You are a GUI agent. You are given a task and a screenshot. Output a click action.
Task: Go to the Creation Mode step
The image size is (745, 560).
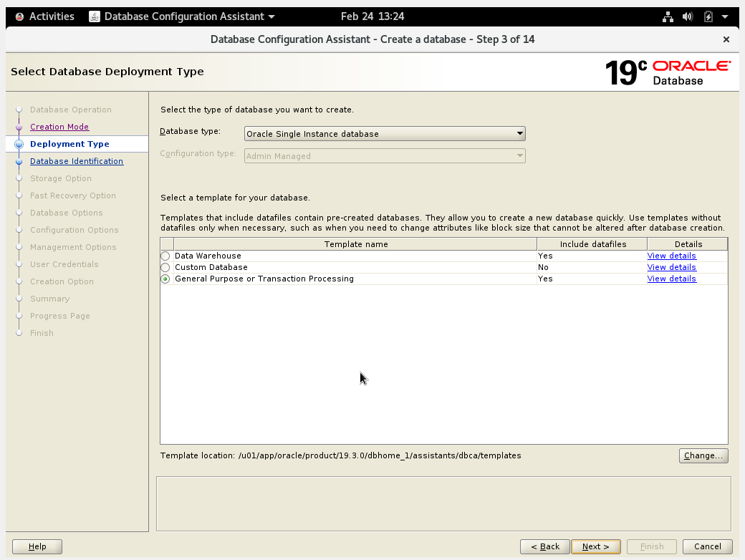[x=59, y=127]
